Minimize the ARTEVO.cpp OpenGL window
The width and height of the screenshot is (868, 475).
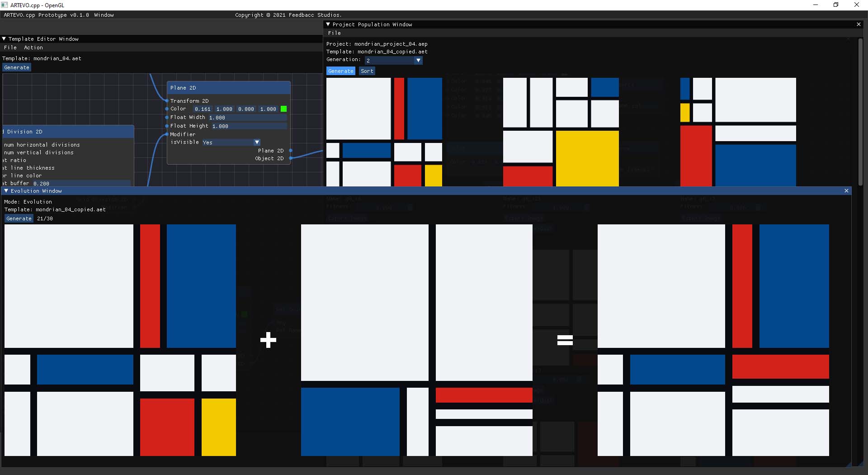pyautogui.click(x=816, y=5)
